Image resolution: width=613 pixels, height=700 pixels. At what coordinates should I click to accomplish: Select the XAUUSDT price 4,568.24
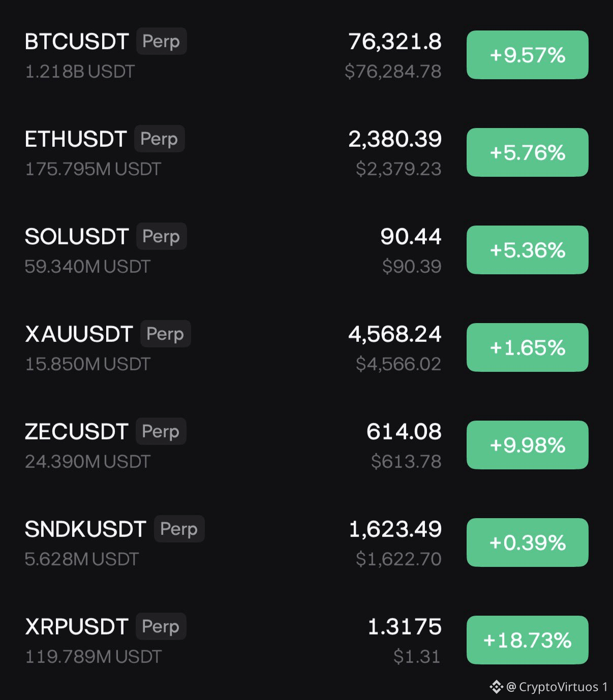395,334
